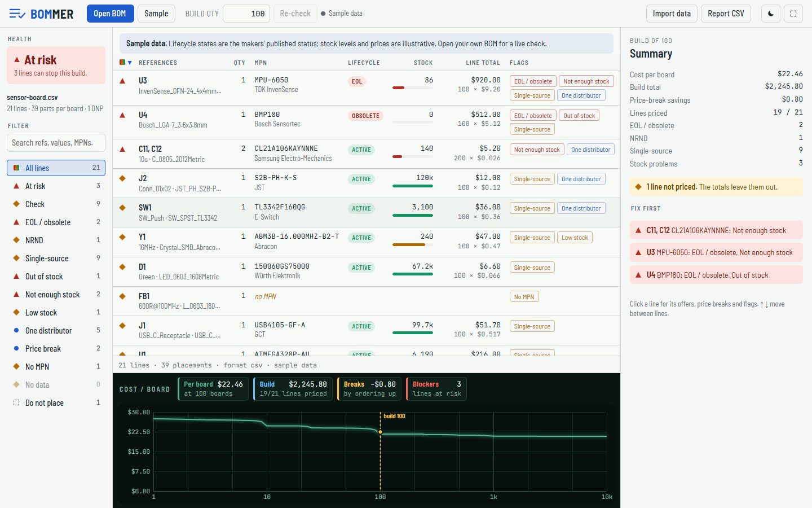Click MPN TL3342F160QG in row SW1

[280, 207]
